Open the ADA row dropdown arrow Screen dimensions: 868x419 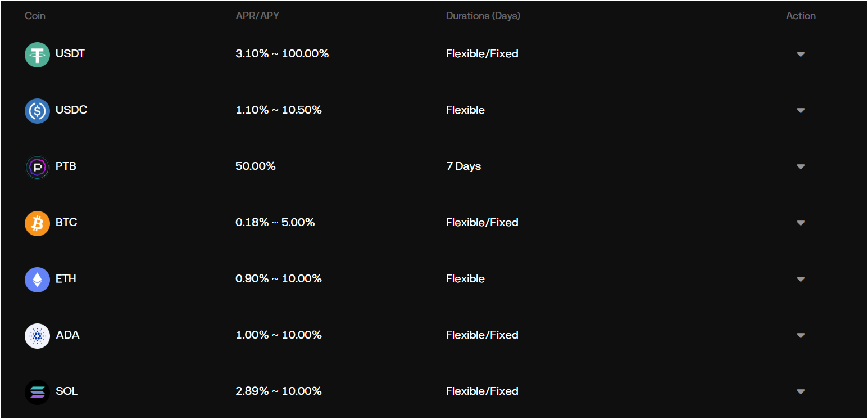tap(801, 336)
